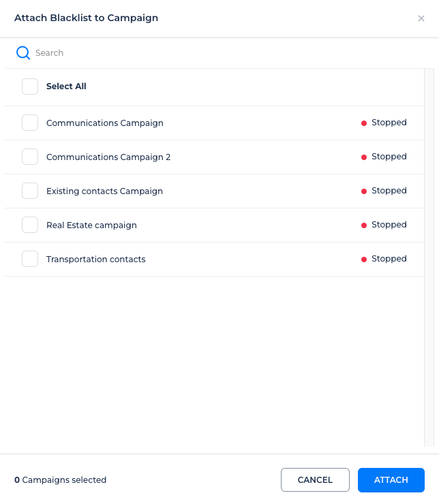Mark the Transportation contacts checkbox
439x504 pixels.
[30, 259]
